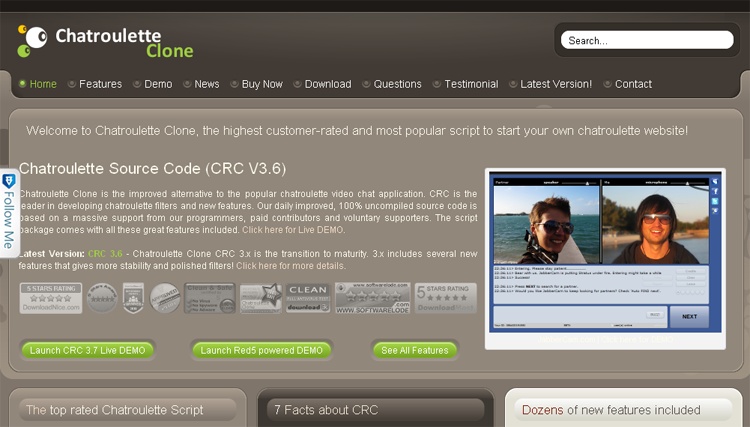Click the Twitter icon in demo preview

[714, 202]
